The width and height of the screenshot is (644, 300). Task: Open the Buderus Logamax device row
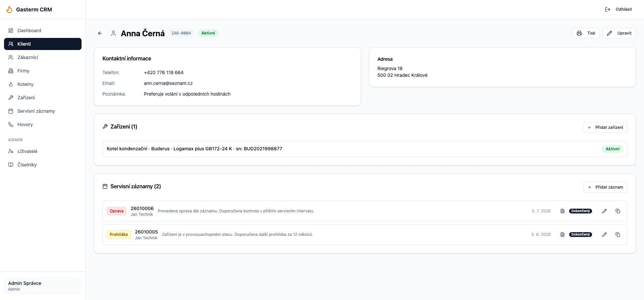tap(365, 149)
